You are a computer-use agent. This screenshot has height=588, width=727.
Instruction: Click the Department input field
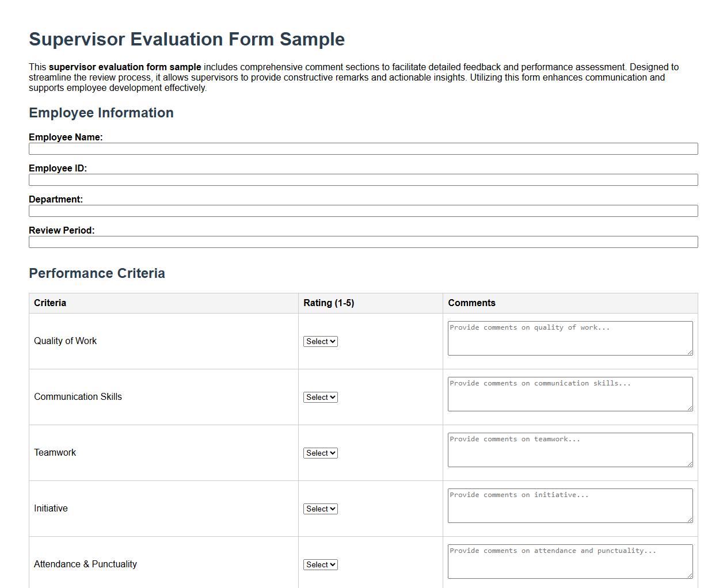coord(363,211)
